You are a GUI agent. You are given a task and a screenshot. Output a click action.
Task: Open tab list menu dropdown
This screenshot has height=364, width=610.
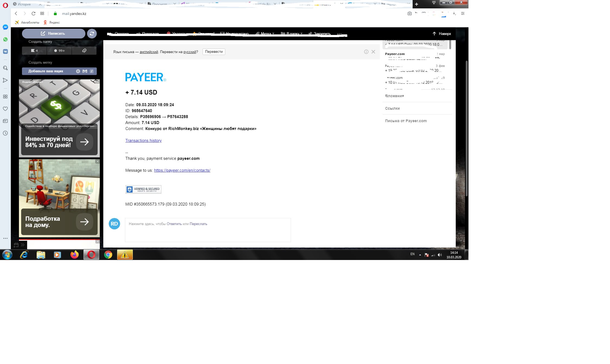pos(434,3)
